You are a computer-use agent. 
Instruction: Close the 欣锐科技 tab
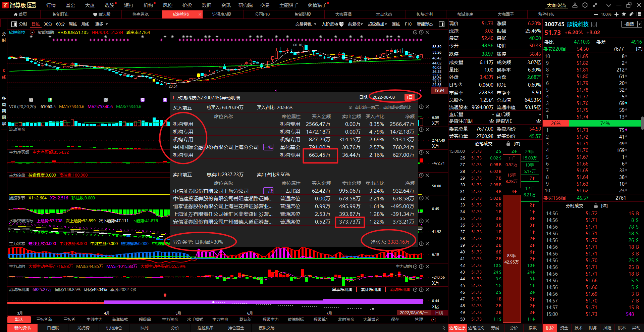click(x=200, y=14)
